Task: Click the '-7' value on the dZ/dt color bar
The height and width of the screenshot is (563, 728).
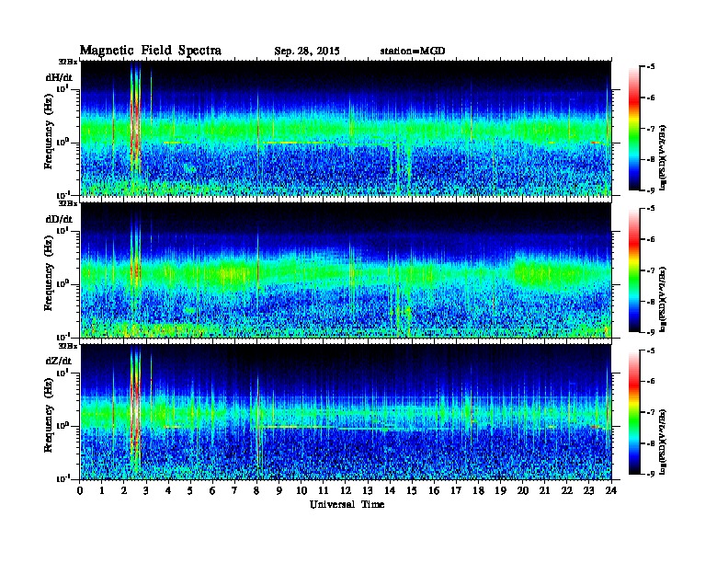Action: pyautogui.click(x=651, y=412)
